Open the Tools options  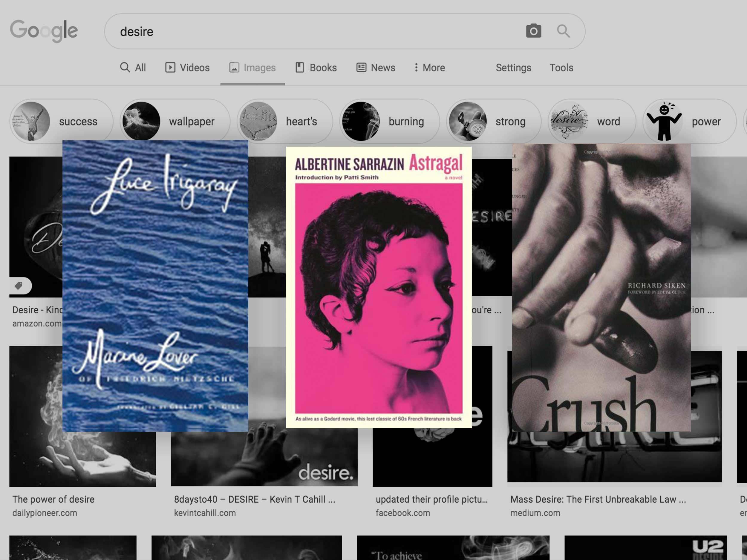click(561, 67)
